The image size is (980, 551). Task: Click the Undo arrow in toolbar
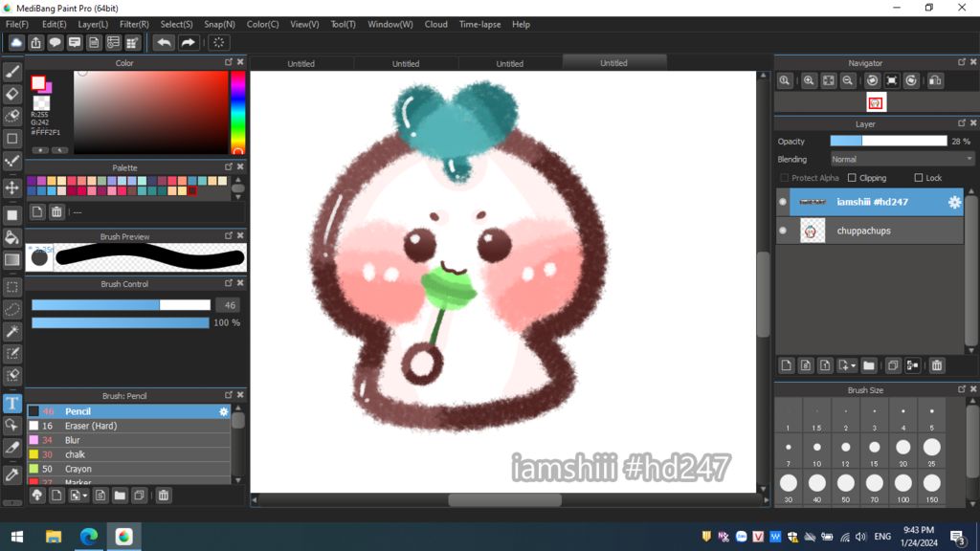(164, 42)
